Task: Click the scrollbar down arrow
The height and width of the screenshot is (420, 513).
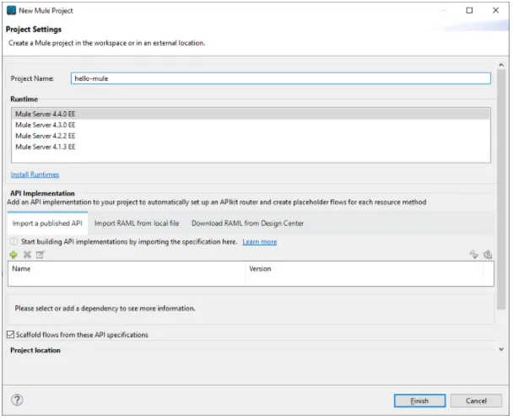Action: 502,350
